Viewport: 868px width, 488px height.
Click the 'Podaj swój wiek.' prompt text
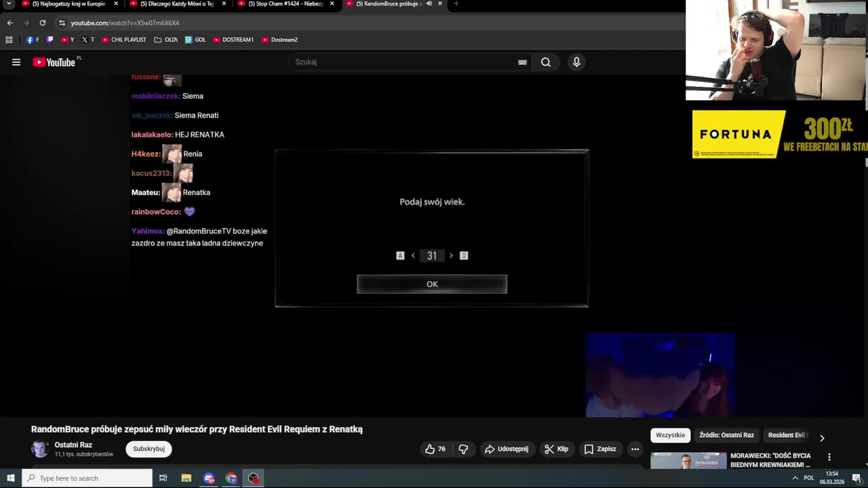[432, 202]
